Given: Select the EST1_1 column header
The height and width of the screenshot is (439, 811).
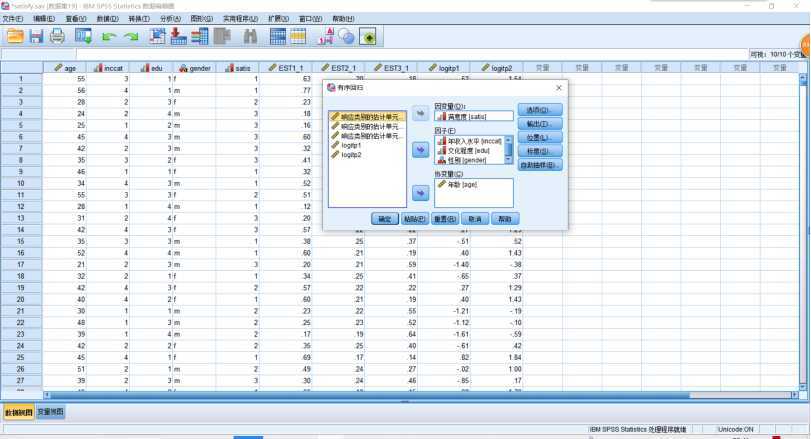Looking at the screenshot, I should point(286,68).
